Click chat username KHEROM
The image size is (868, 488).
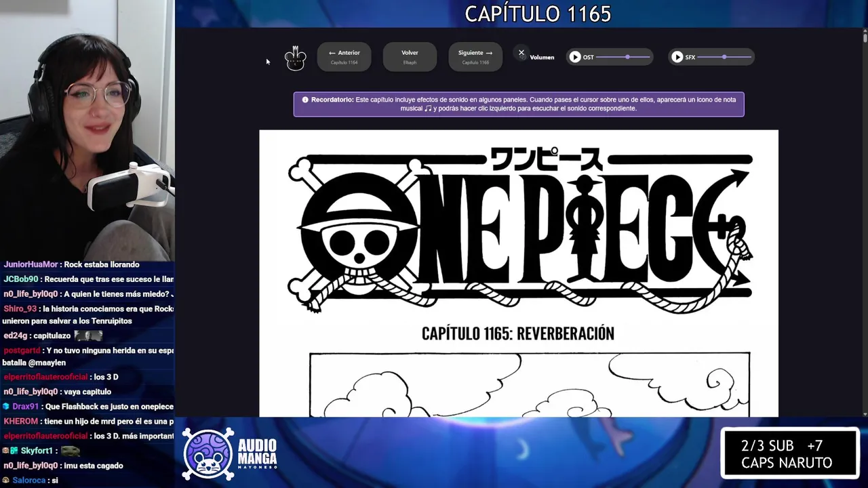20,422
